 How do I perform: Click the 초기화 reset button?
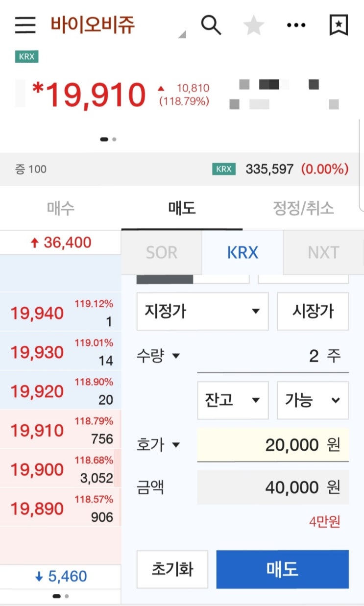click(x=172, y=569)
